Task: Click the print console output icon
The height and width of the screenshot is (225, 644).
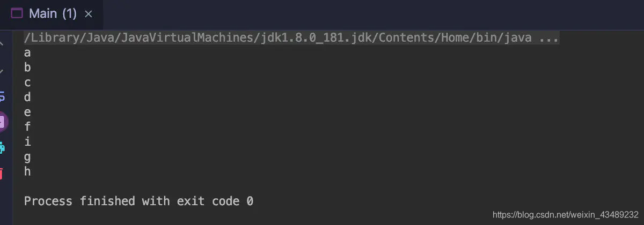Action: (2, 147)
